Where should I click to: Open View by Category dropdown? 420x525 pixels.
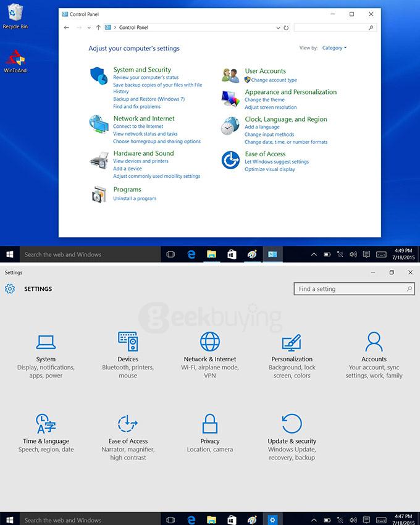[x=334, y=48]
